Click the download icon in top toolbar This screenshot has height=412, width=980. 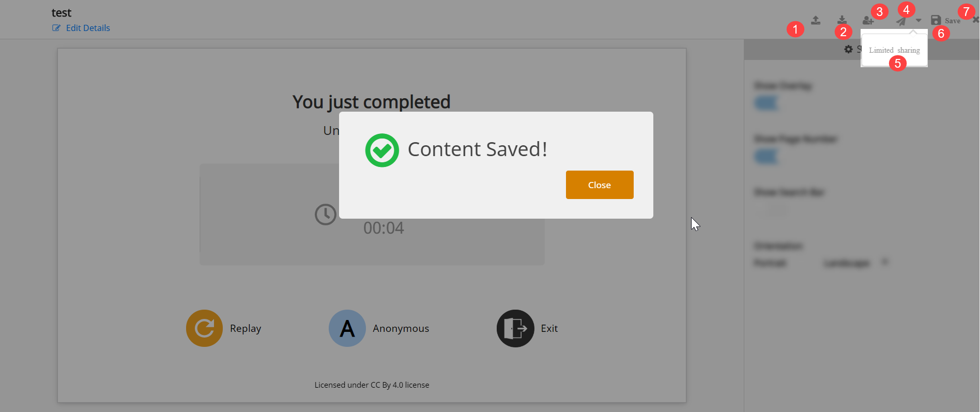pyautogui.click(x=842, y=20)
